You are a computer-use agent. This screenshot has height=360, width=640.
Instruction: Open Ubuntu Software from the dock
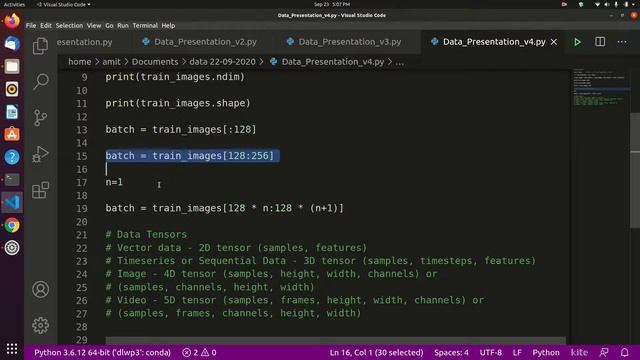tap(12, 134)
